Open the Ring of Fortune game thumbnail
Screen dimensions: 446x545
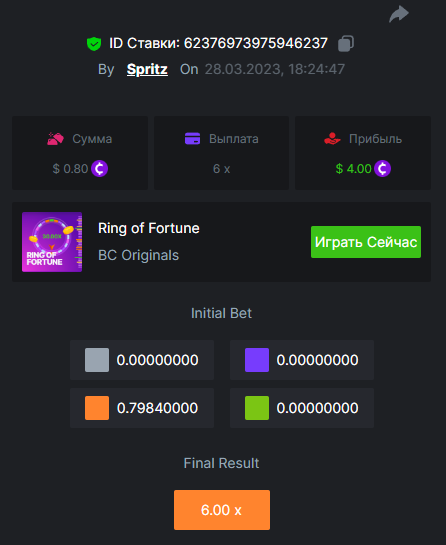(x=52, y=242)
